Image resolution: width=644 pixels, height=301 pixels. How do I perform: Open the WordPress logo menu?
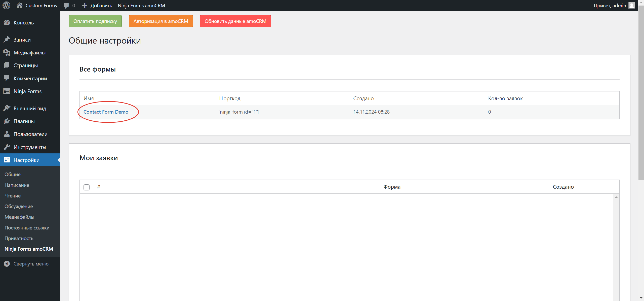(6, 5)
